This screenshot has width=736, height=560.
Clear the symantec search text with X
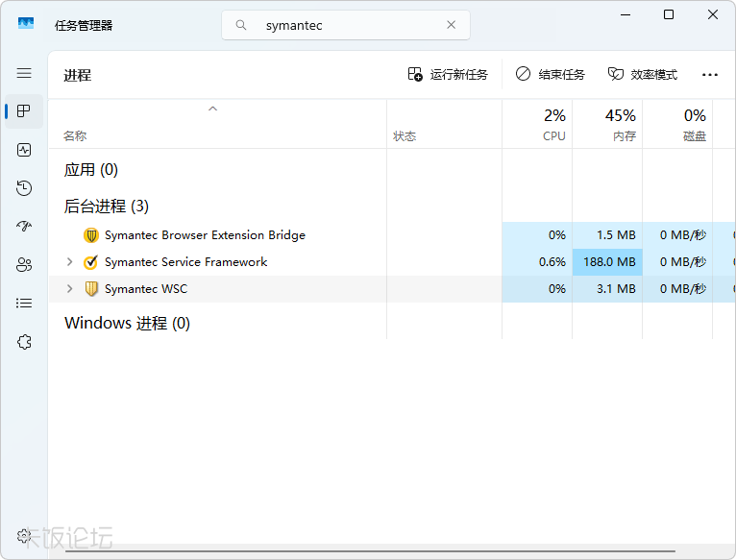tap(451, 25)
